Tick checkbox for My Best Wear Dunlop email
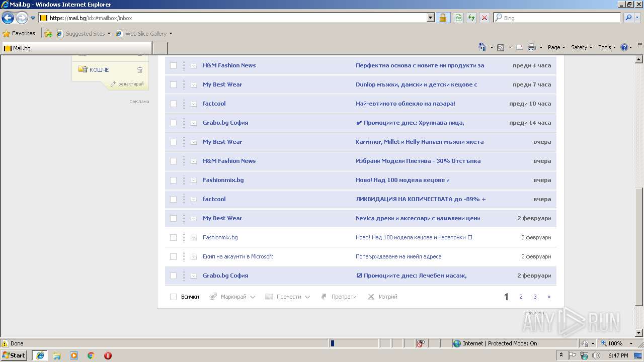The image size is (644, 362). pyautogui.click(x=173, y=84)
